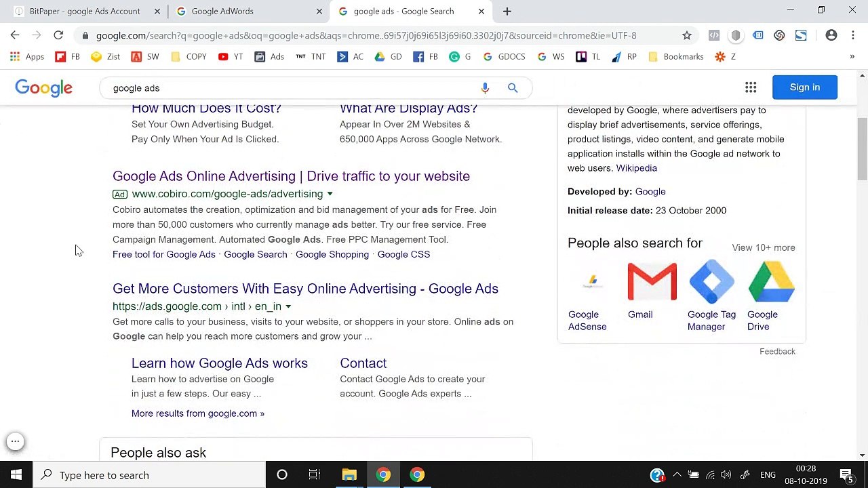The width and height of the screenshot is (868, 488).
Task: Open the YT YouTube bookmark
Action: (x=231, y=57)
